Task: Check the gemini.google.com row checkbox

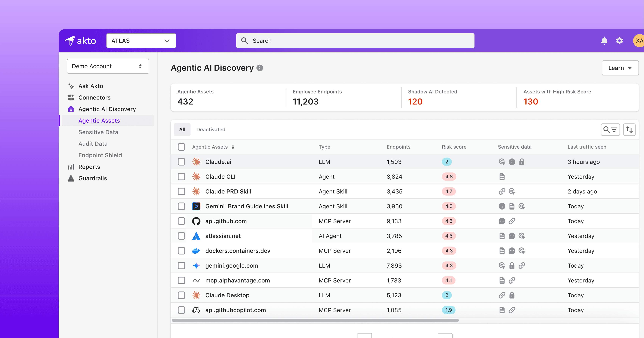Action: [x=181, y=266]
